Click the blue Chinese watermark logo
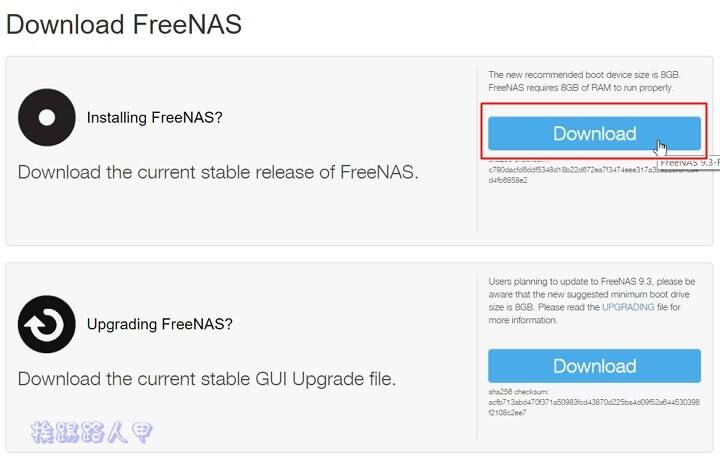 click(x=91, y=432)
